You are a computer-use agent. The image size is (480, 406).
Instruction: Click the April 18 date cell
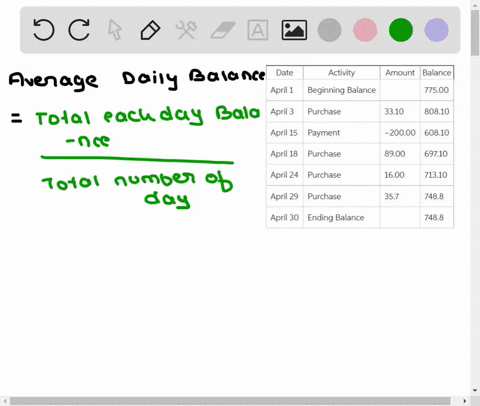pyautogui.click(x=285, y=154)
